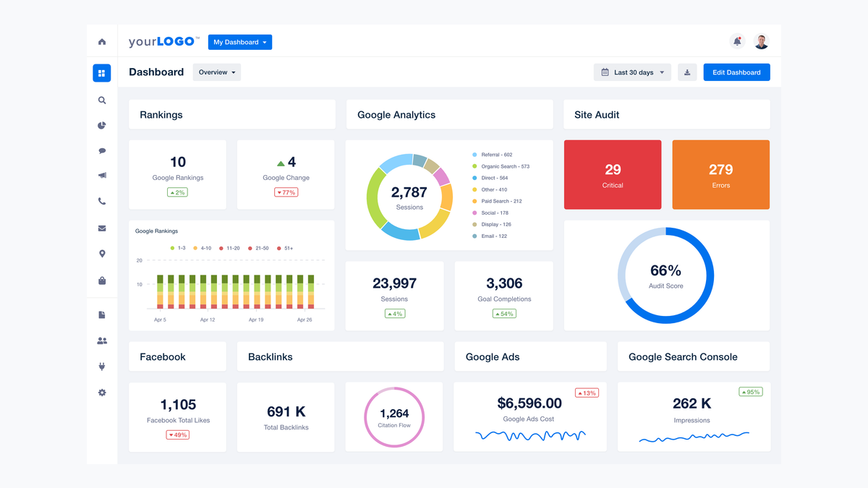Click the 49% badge under Facebook Total Likes
Image resolution: width=868 pixels, height=488 pixels.
(177, 435)
